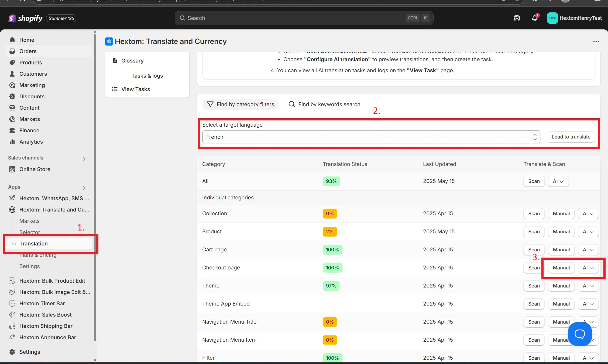
Task: Select Find by category filters tab
Action: tap(241, 104)
